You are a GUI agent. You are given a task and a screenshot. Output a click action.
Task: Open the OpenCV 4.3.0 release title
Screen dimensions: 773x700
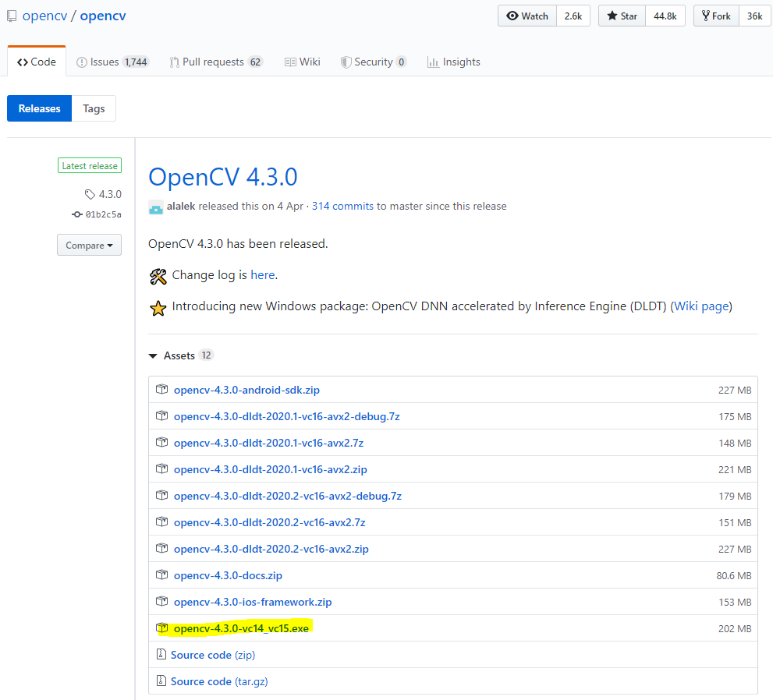click(223, 177)
